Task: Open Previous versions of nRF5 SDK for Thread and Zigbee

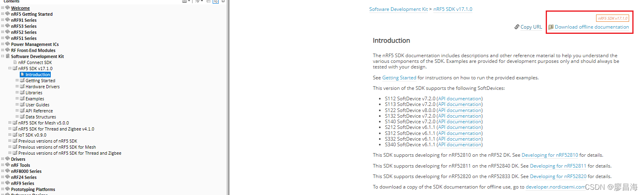Action: coord(70,153)
